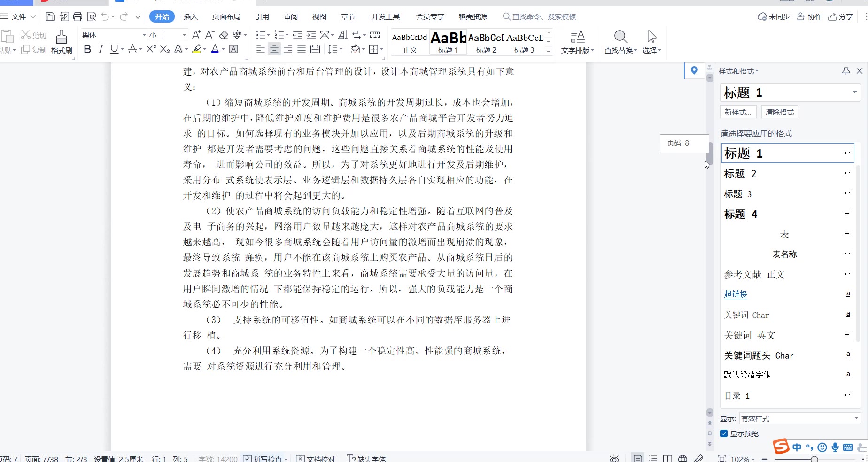The image size is (868, 462).
Task: Apply italic formatting
Action: point(101,49)
